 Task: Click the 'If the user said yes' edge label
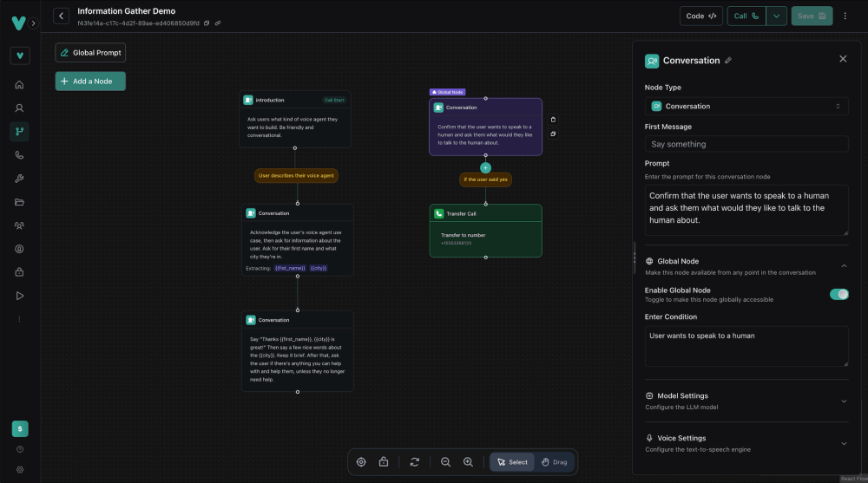[485, 179]
